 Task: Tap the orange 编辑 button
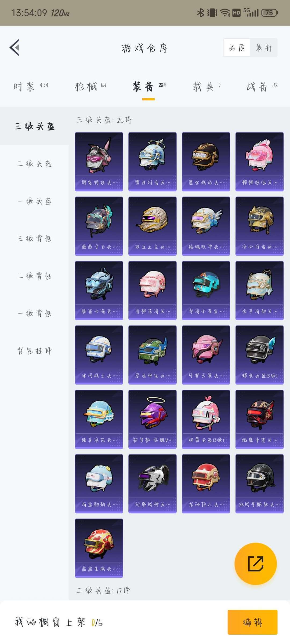click(252, 622)
